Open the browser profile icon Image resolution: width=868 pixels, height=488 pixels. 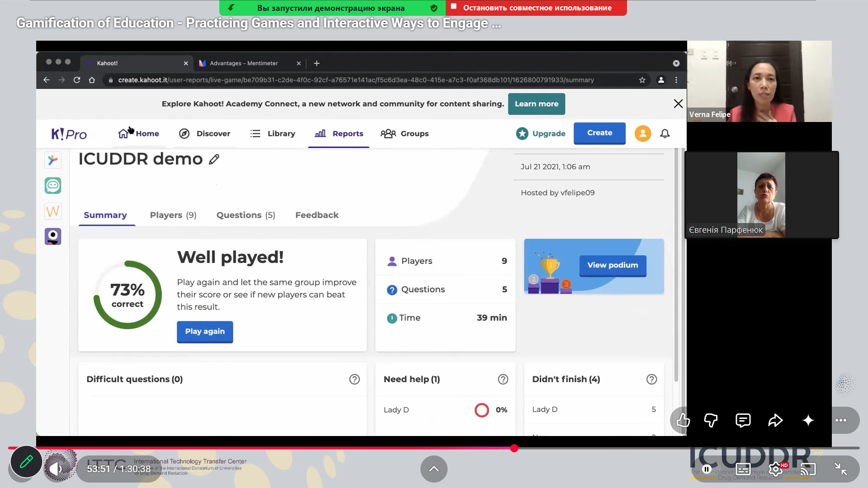point(661,80)
